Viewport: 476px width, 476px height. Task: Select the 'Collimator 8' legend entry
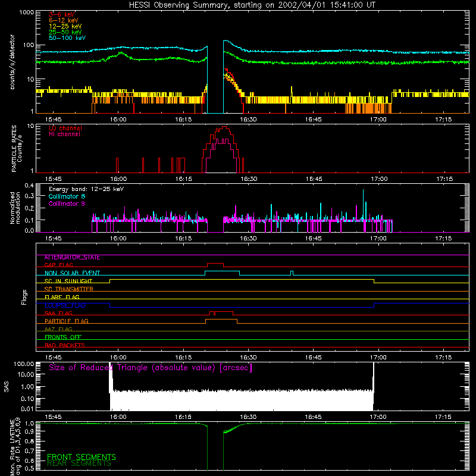67,196
